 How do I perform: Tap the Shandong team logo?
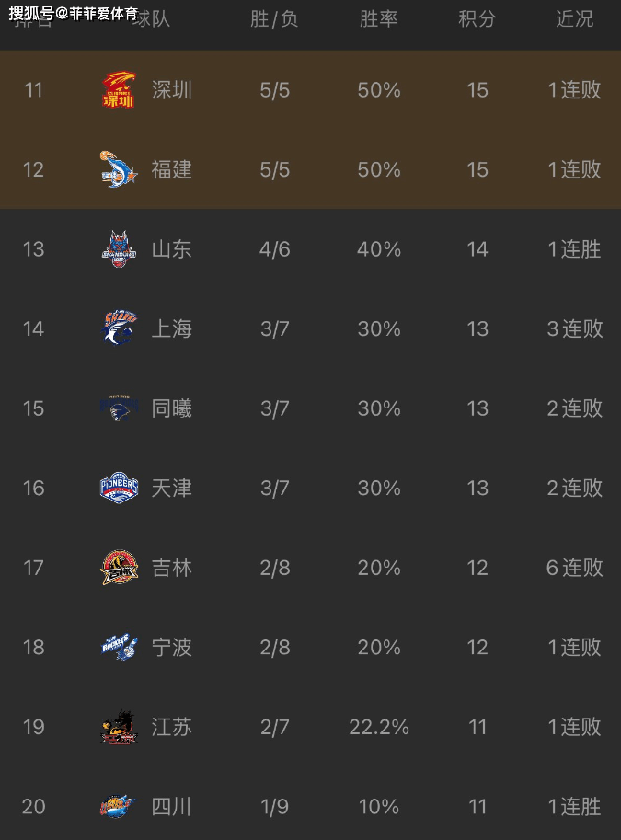pos(119,248)
